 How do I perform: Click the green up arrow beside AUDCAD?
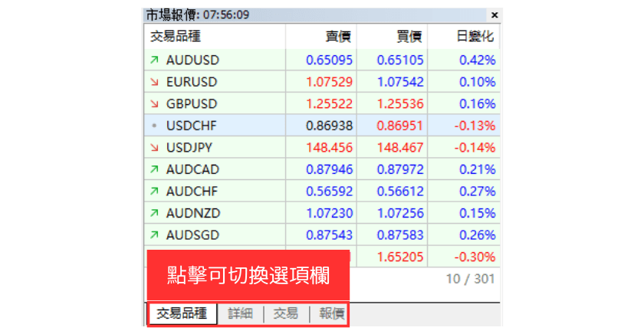tap(154, 169)
